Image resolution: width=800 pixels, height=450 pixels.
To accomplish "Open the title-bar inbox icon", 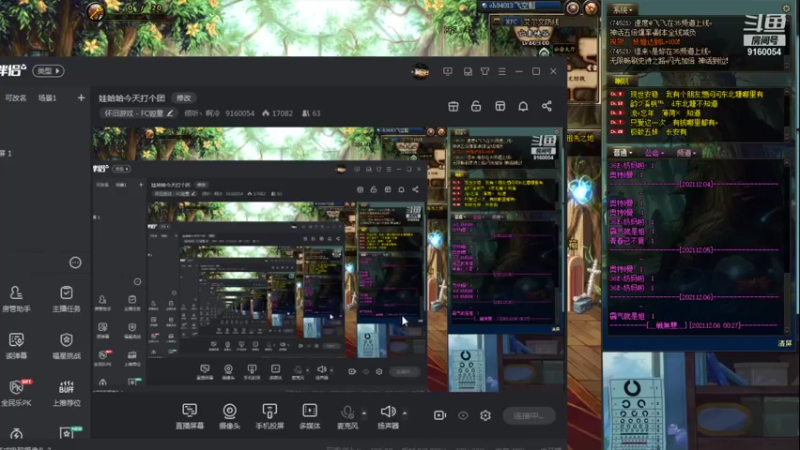I will pos(468,71).
